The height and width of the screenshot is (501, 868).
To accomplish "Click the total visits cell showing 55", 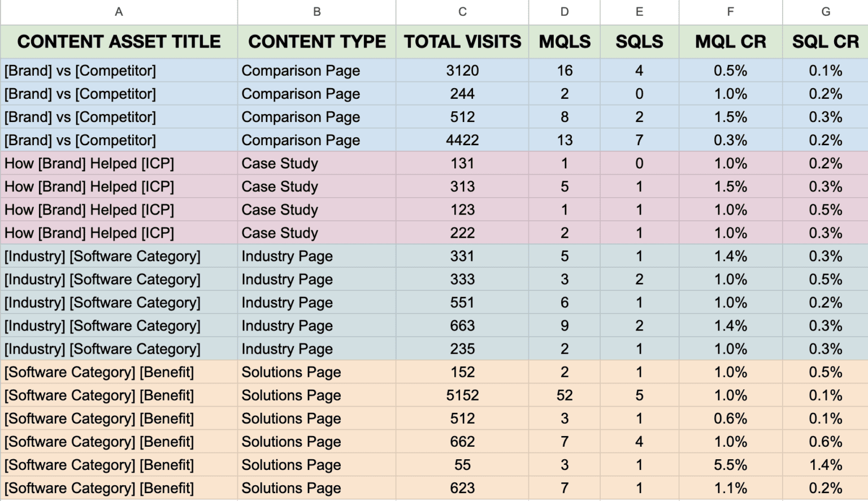I will pyautogui.click(x=462, y=465).
